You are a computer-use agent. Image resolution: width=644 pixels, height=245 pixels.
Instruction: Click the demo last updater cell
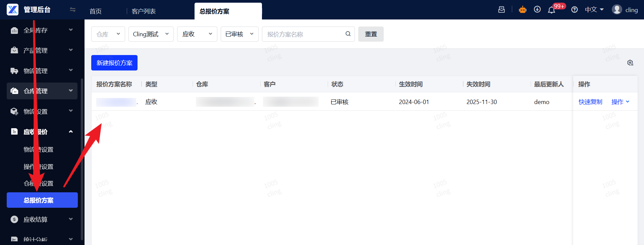coord(542,102)
